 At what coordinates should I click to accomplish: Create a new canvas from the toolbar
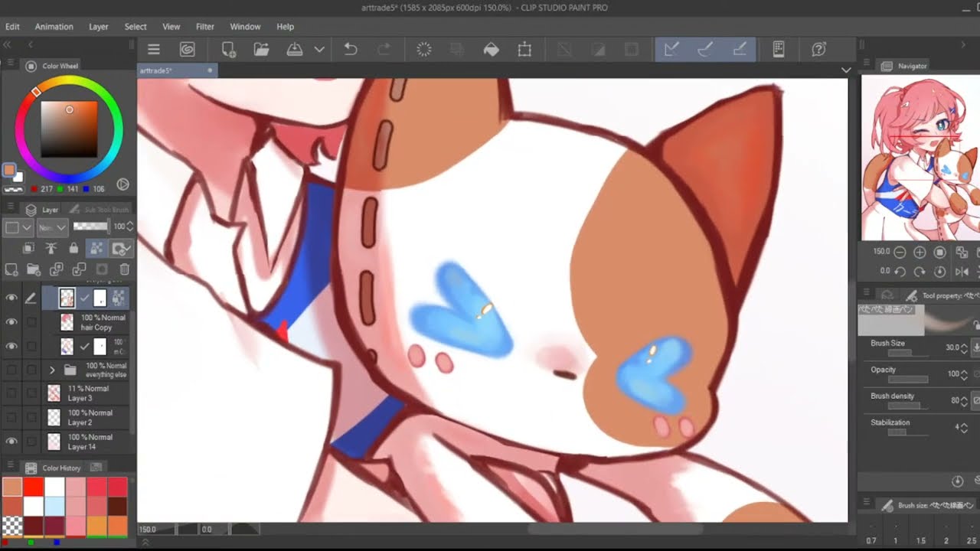coord(228,50)
